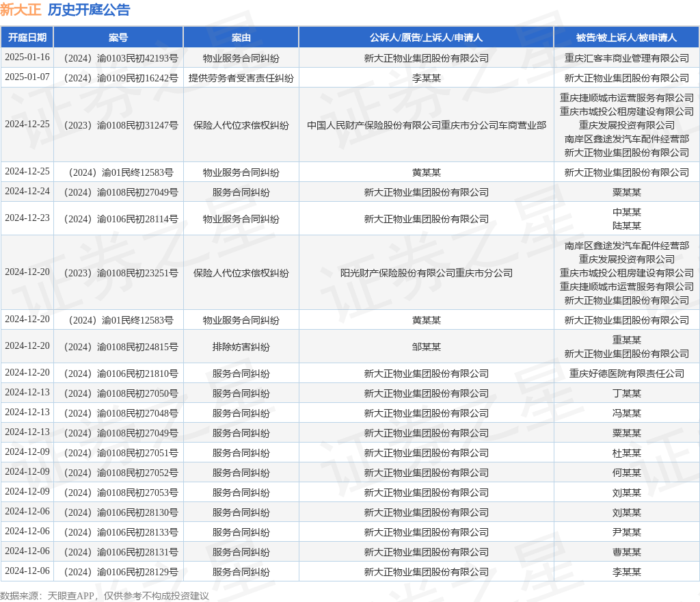Click 物业服务合同纠纷 in the 2025-01-16 row

click(x=241, y=58)
